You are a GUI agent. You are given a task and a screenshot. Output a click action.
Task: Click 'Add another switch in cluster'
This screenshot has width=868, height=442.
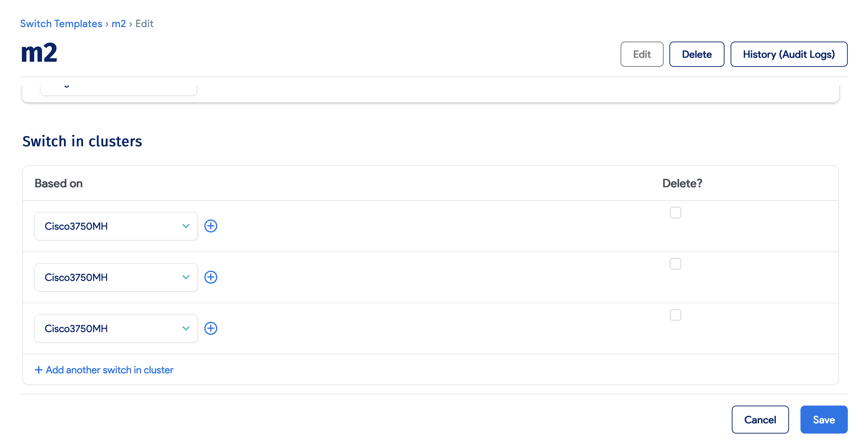(109, 370)
